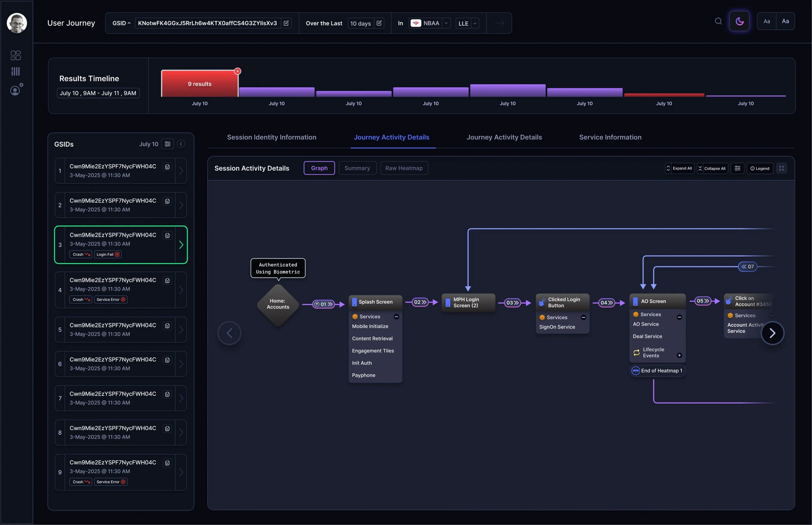The image size is (812, 525).
Task: Open user settings sidebar icon
Action: [x=16, y=90]
